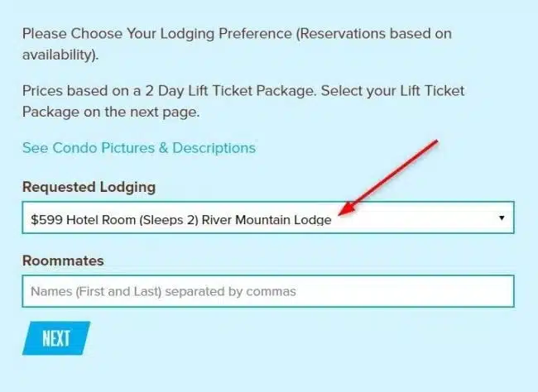
Task: Click the Roommates field label
Action: point(63,261)
